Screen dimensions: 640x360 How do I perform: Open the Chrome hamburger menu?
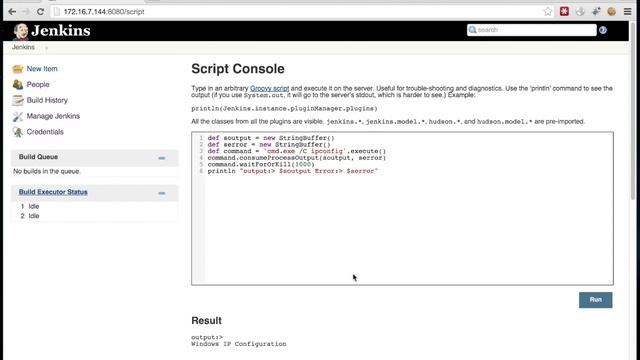click(x=627, y=11)
